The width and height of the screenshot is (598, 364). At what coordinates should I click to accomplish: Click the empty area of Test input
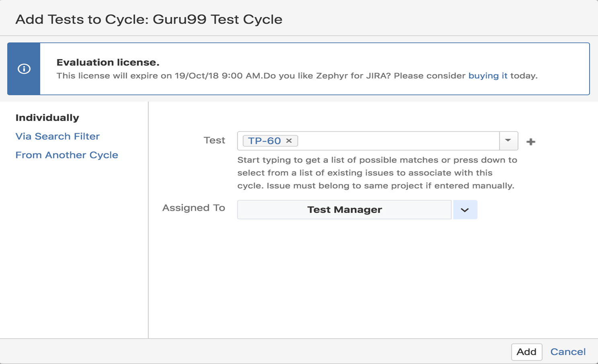point(398,141)
